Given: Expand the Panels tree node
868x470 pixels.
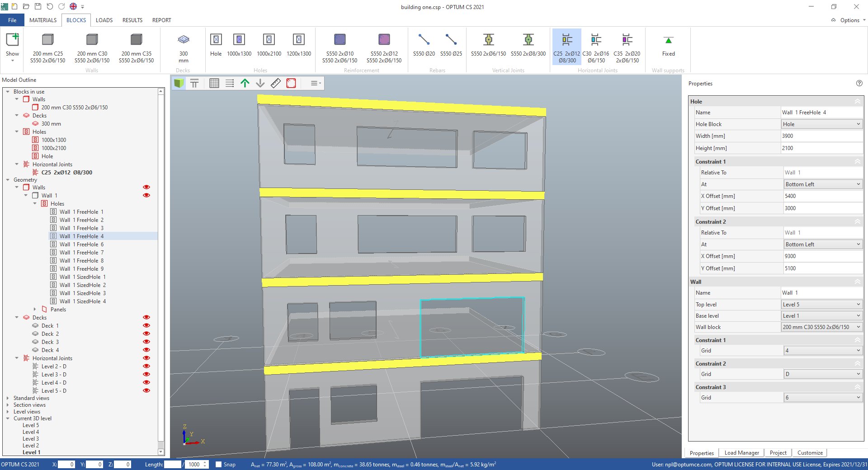Looking at the screenshot, I should coord(35,310).
